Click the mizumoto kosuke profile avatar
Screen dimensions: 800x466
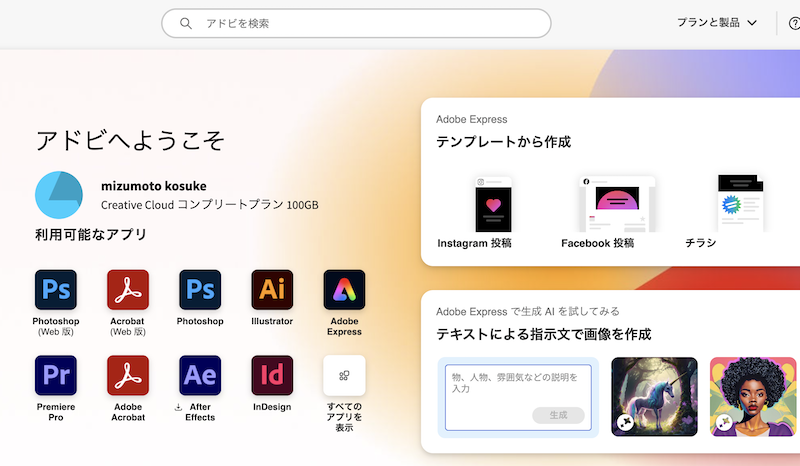point(59,195)
